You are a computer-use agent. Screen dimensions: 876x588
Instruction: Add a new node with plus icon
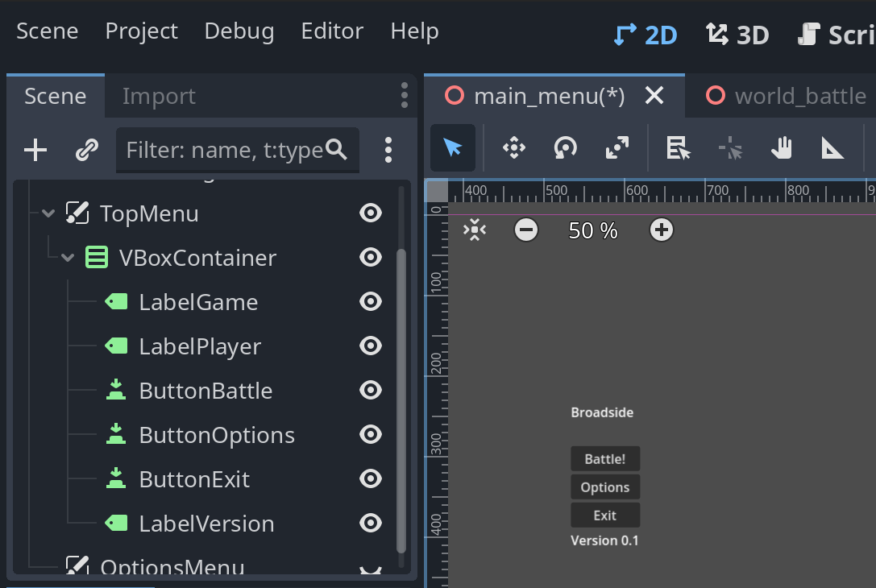[35, 150]
